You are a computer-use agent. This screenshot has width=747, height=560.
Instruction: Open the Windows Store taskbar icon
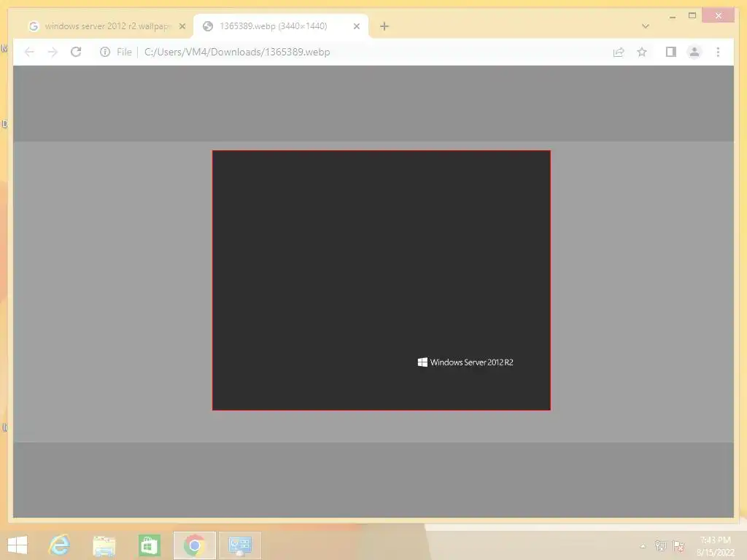pos(149,545)
